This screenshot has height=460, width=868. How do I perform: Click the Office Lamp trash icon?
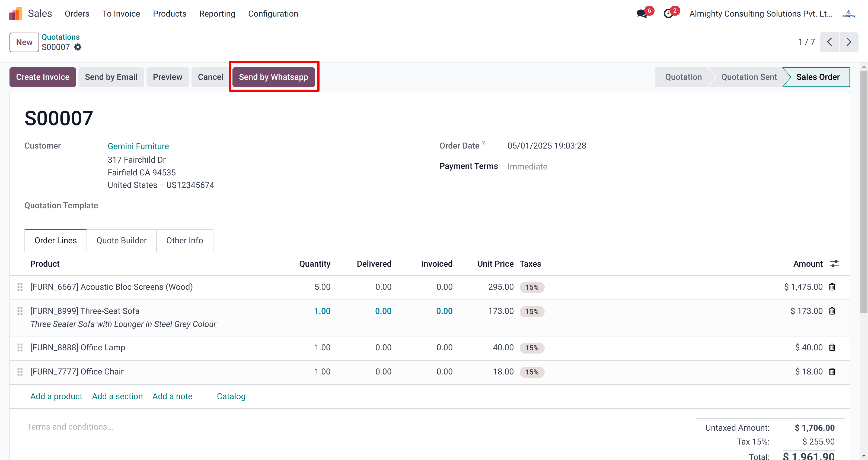click(832, 347)
